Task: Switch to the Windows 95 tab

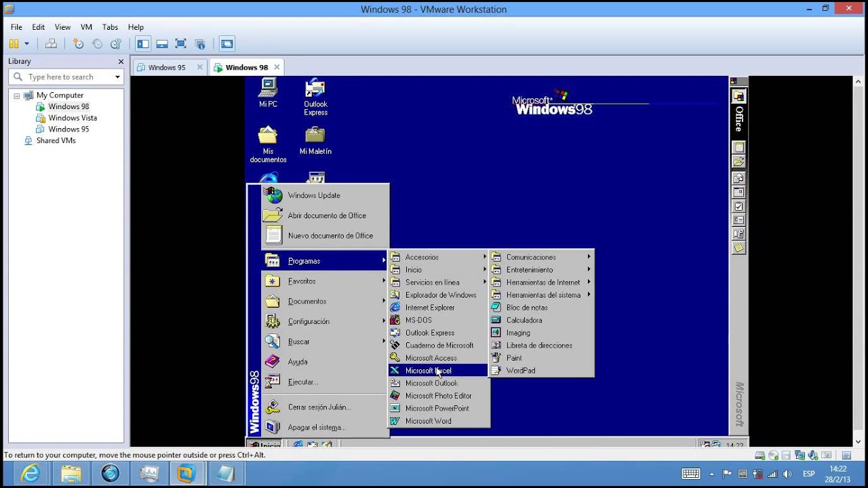Action: point(167,67)
